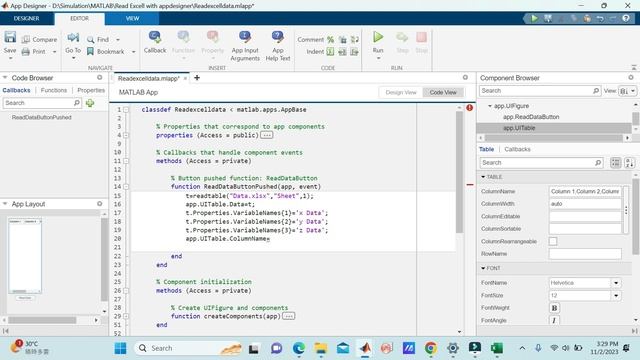This screenshot has height=360, width=640.
Task: Comment the selected code with the percent icon
Action: coord(331,40)
